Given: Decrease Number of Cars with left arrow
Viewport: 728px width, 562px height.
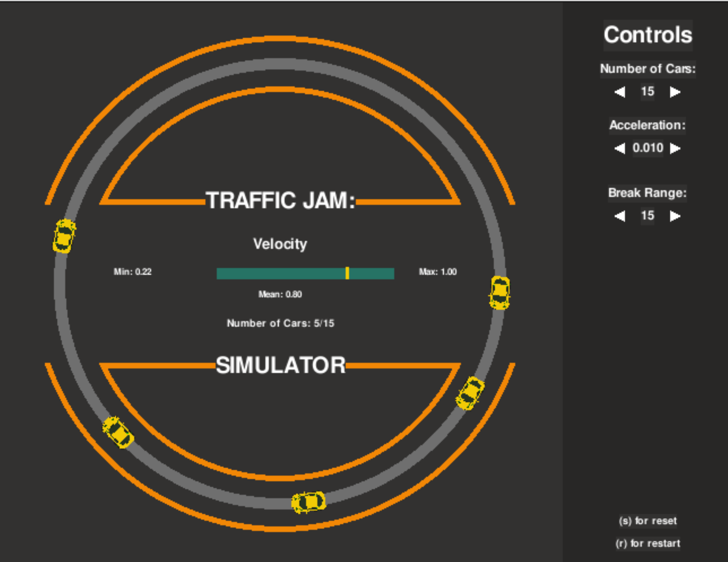Looking at the screenshot, I should tap(620, 92).
